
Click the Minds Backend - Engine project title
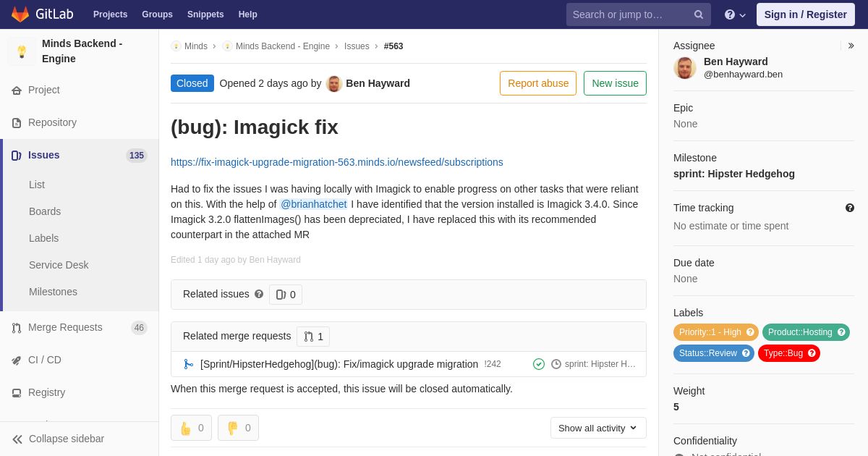pos(82,51)
